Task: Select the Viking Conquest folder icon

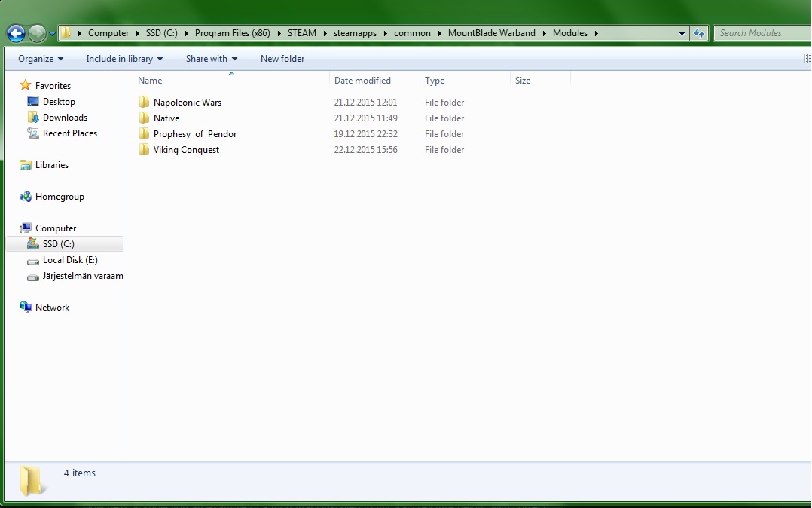Action: [144, 149]
